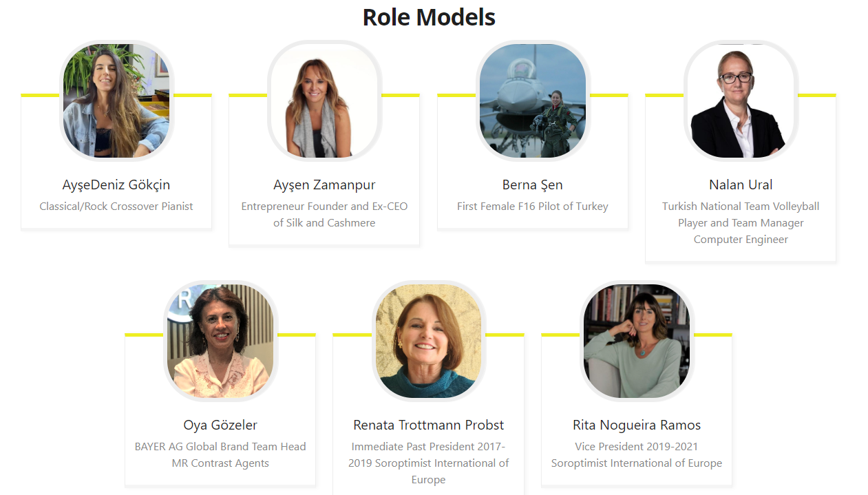Click the Role Models heading
The image size is (868, 495).
point(429,17)
